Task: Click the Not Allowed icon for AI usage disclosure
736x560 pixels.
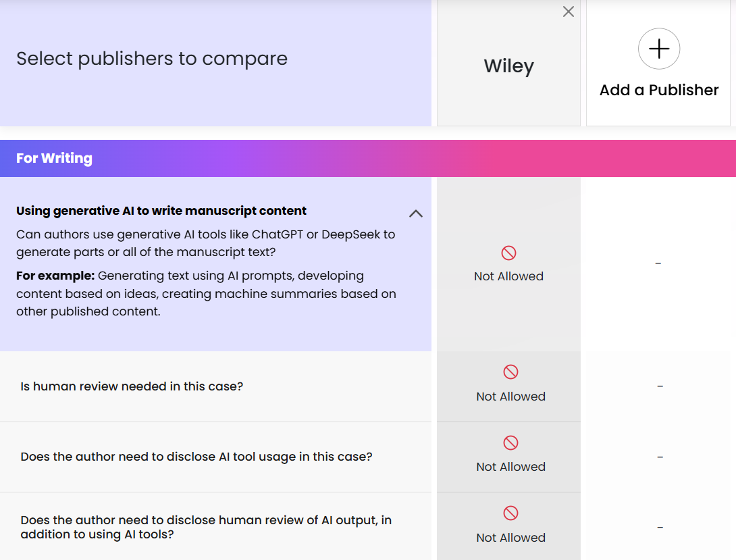Action: [510, 443]
